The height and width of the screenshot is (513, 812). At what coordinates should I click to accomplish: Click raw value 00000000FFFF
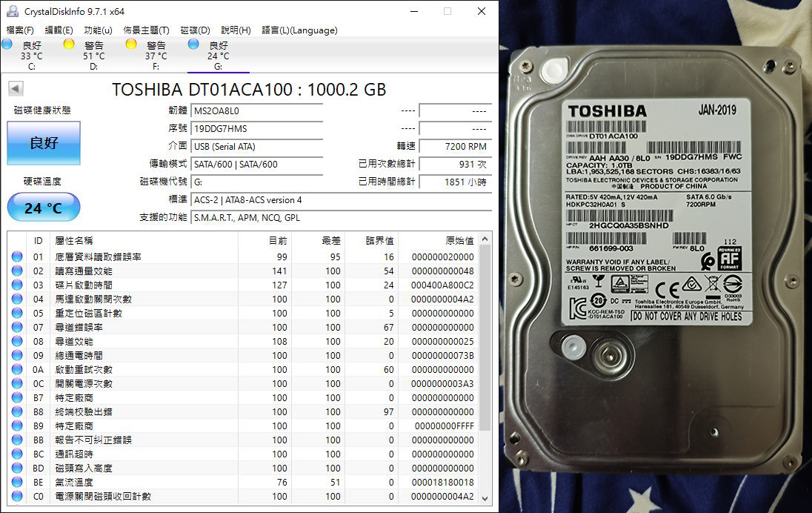(x=445, y=426)
